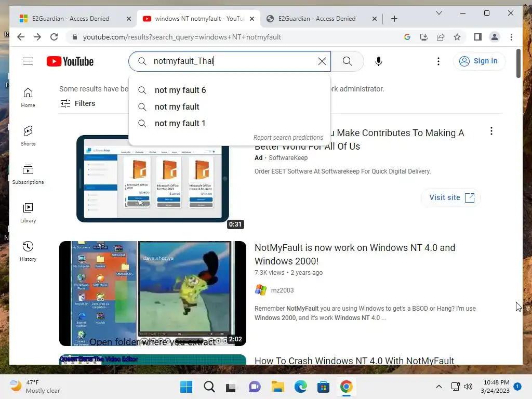Screen dimensions: 532x399
Task: Click the Sign in button
Action: coord(478,61)
